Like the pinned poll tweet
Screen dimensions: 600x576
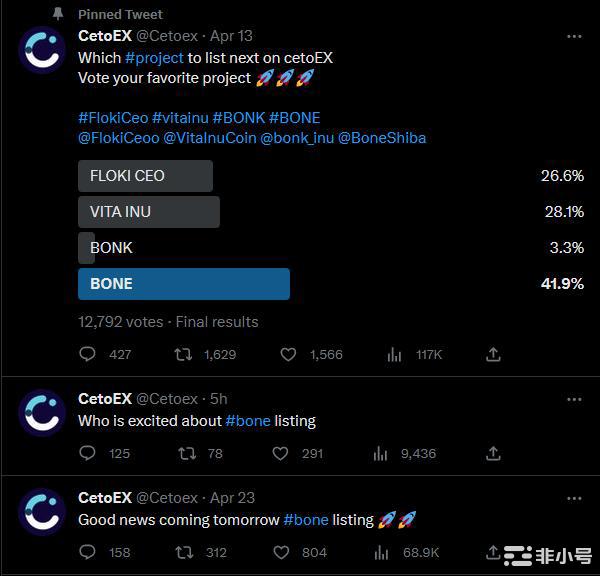(x=288, y=354)
